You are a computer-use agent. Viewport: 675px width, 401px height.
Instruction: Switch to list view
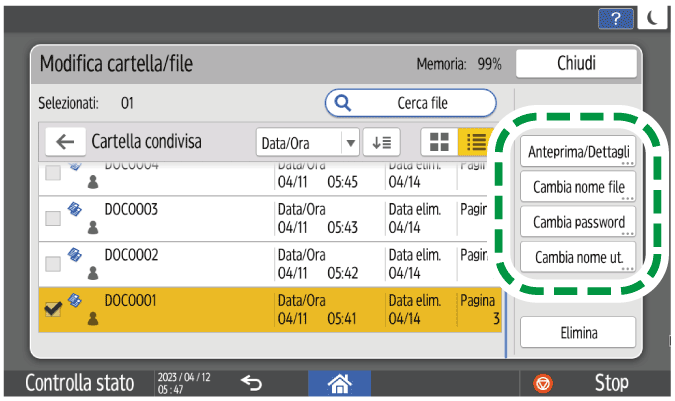pos(473,142)
